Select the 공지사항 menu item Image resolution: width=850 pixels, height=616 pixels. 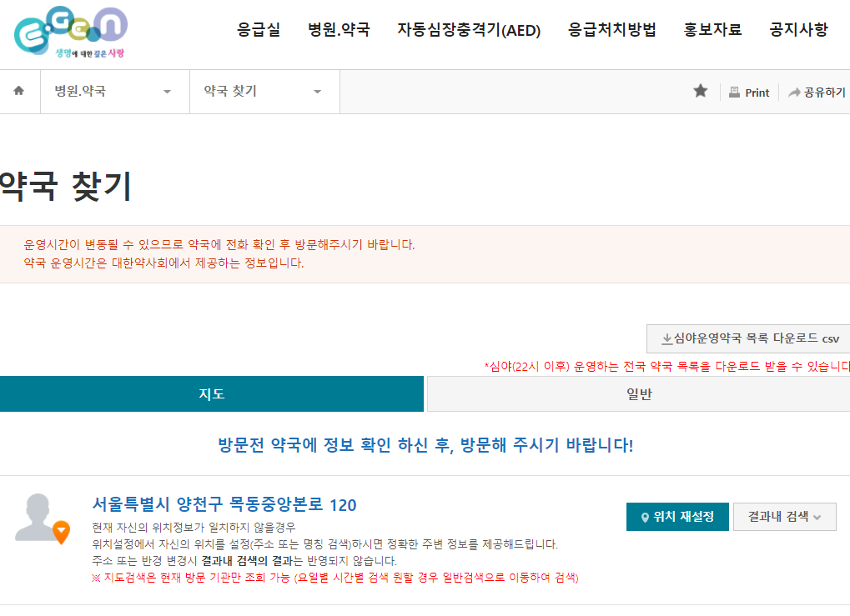pyautogui.click(x=797, y=29)
